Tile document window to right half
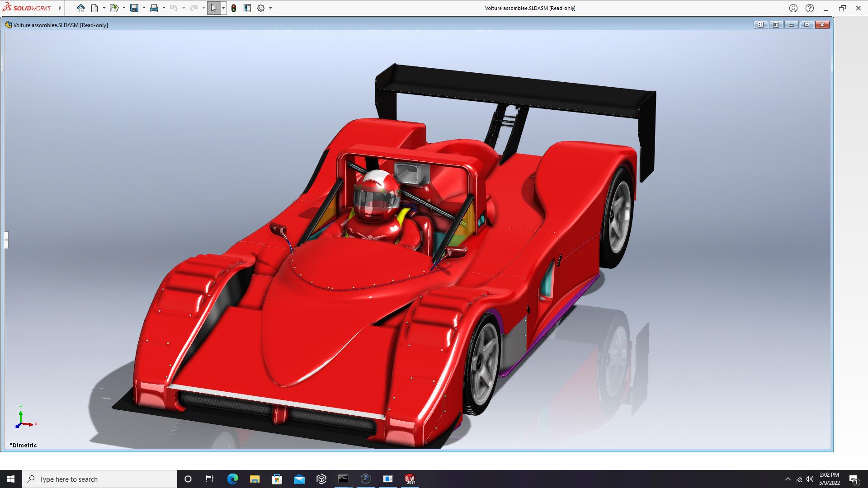This screenshot has height=488, width=868. tap(776, 25)
